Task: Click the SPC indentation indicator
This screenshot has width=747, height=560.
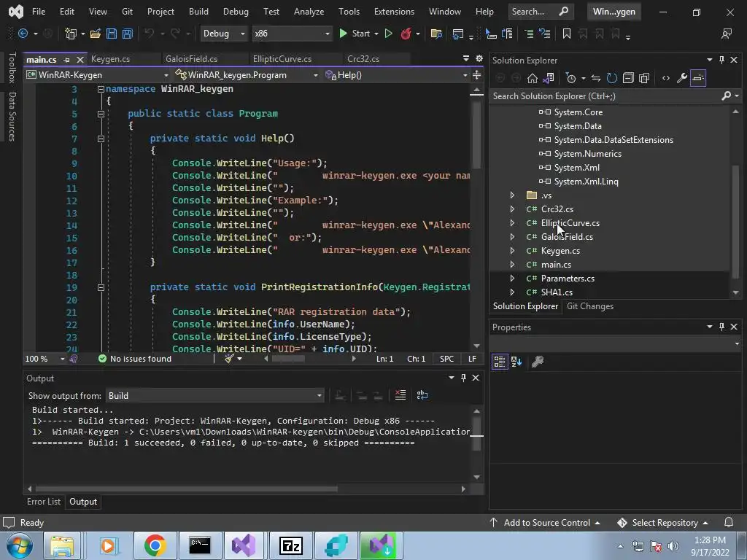Action: click(x=447, y=359)
